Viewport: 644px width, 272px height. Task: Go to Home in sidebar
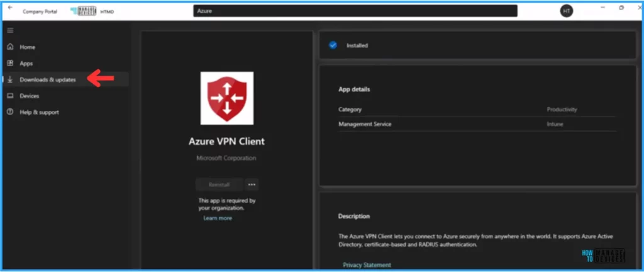[27, 47]
